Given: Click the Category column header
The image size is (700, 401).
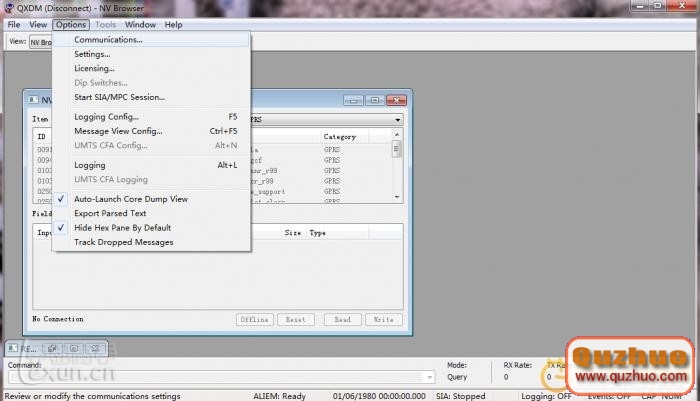Looking at the screenshot, I should click(340, 137).
